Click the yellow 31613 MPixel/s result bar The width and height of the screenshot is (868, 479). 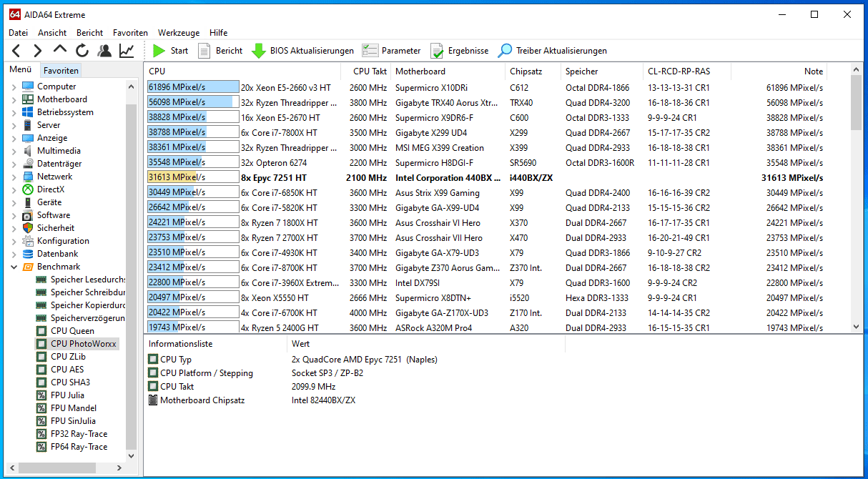click(193, 177)
